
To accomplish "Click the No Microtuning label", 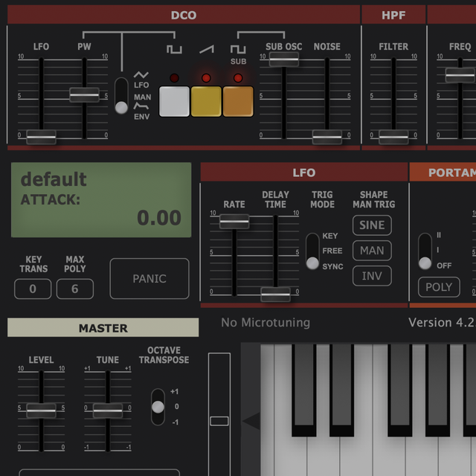I will pyautogui.click(x=266, y=323).
